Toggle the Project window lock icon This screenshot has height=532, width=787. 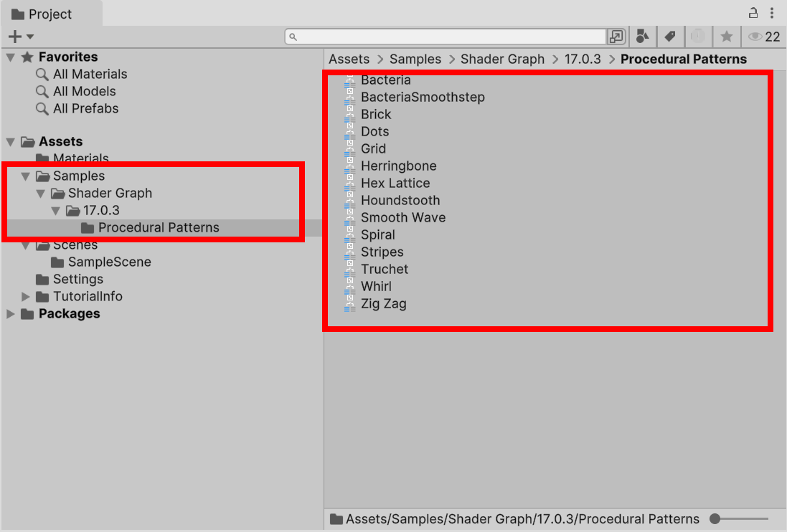753,13
